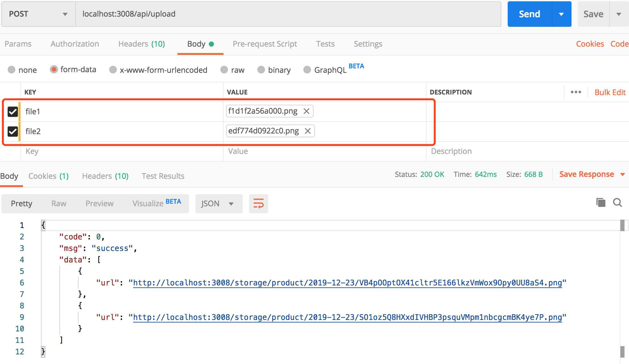The height and width of the screenshot is (364, 629).
Task: Click the Bulk Edit link
Action: pyautogui.click(x=610, y=92)
